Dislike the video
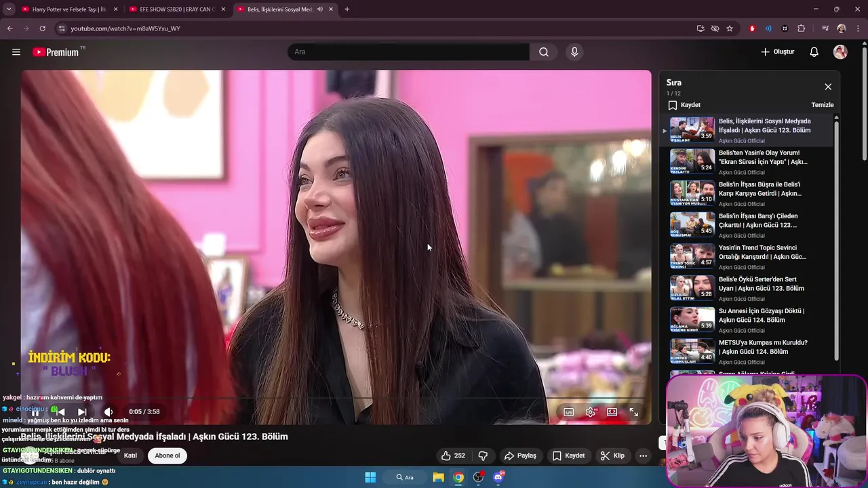 tap(484, 456)
